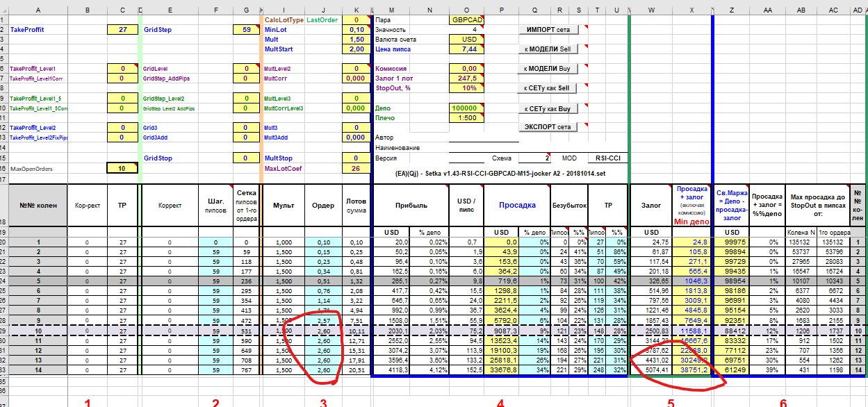The image size is (868, 407).
Task: Select the lot sum cell 20,51
Action: coord(356,372)
